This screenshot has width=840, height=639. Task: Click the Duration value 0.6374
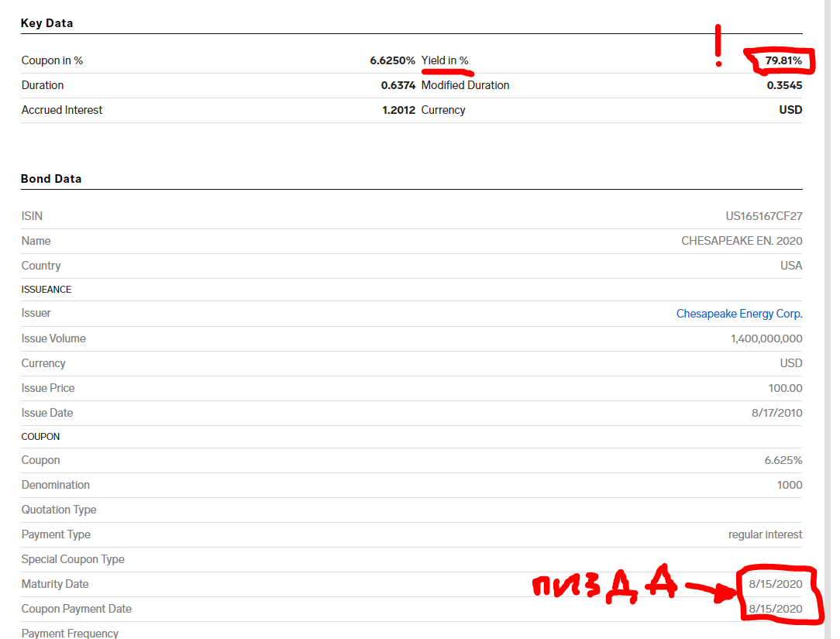398,85
